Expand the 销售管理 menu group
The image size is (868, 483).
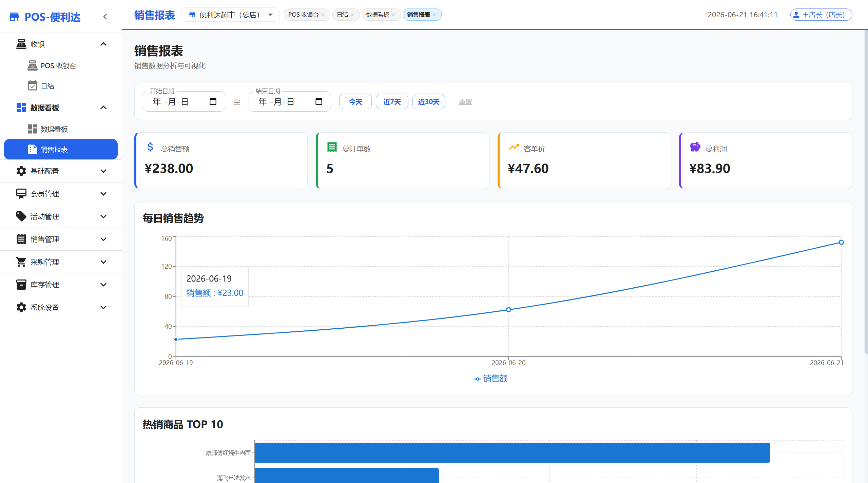click(103, 239)
